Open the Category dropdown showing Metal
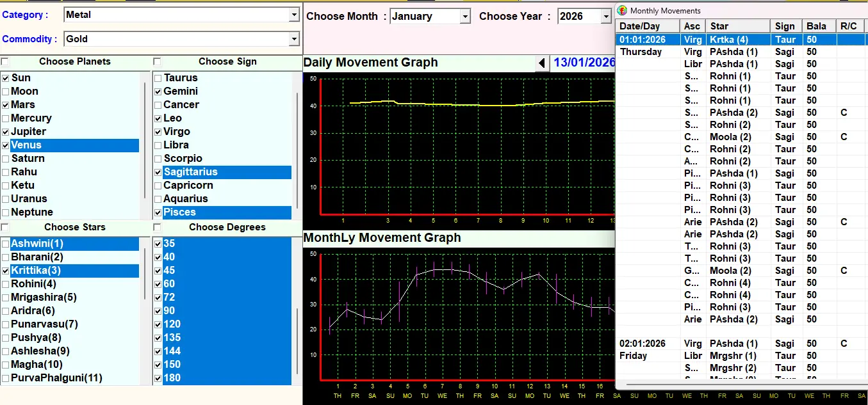The width and height of the screenshot is (868, 405). pyautogui.click(x=294, y=15)
